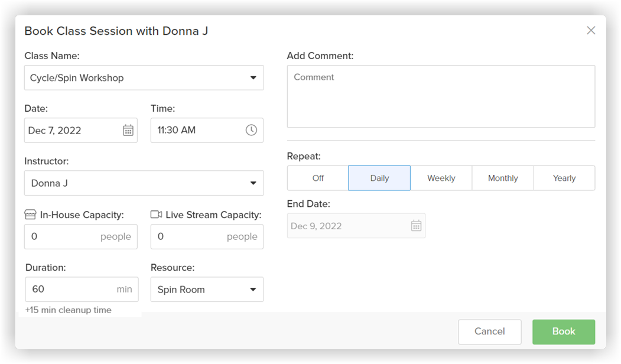This screenshot has width=621, height=364.
Task: Choose the Weekly repeat option
Action: [x=441, y=178]
